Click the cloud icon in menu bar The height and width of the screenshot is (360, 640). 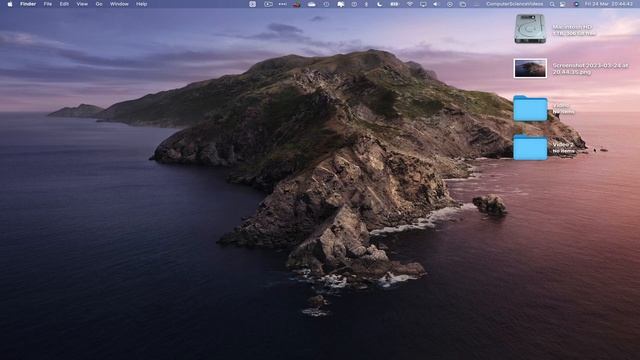click(311, 4)
